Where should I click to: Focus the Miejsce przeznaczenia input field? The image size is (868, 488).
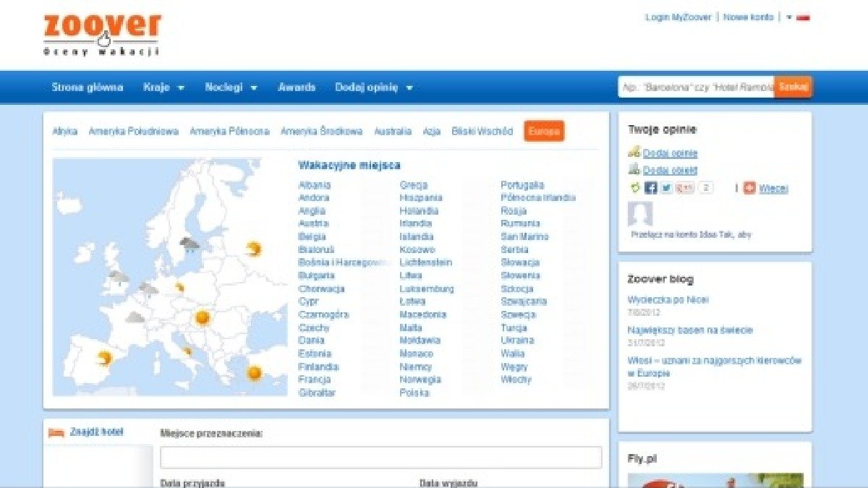[381, 458]
